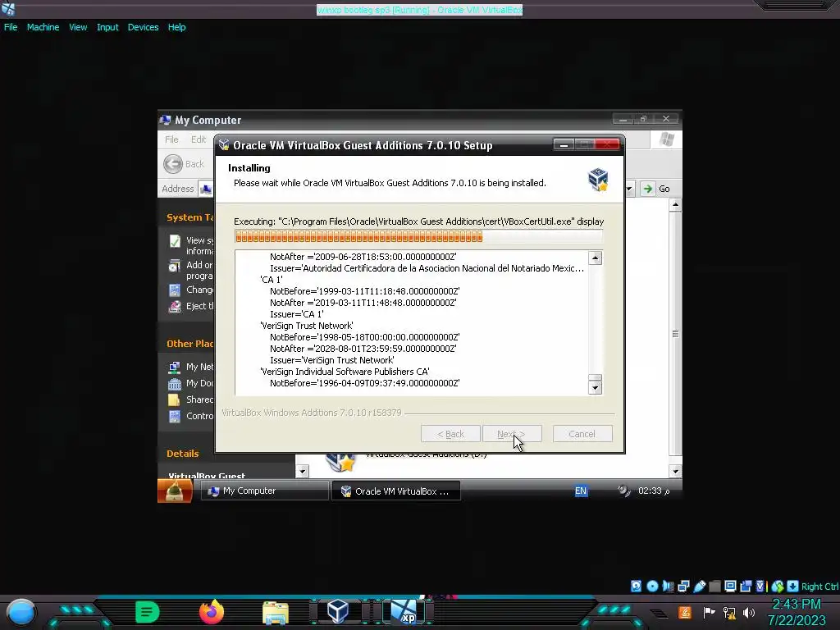Viewport: 840px width, 630px height.
Task: Open My Documents in Other Places
Action: 191,384
